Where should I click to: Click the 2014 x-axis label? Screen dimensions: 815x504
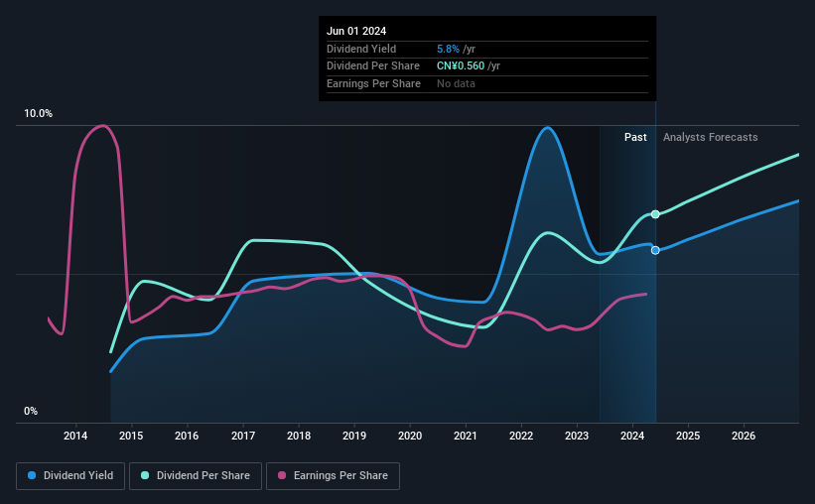(x=75, y=436)
